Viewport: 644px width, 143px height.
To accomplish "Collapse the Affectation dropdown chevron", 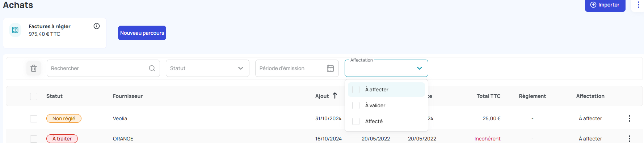I will [420, 68].
